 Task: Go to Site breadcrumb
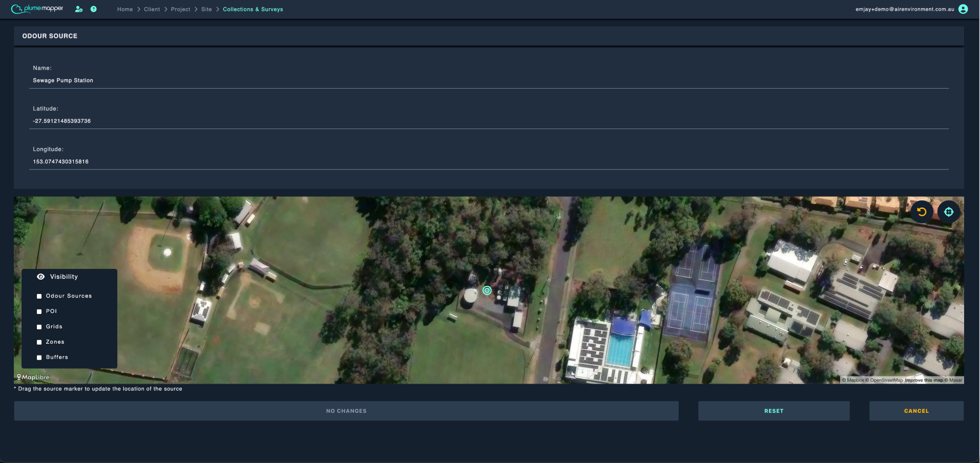pyautogui.click(x=206, y=9)
